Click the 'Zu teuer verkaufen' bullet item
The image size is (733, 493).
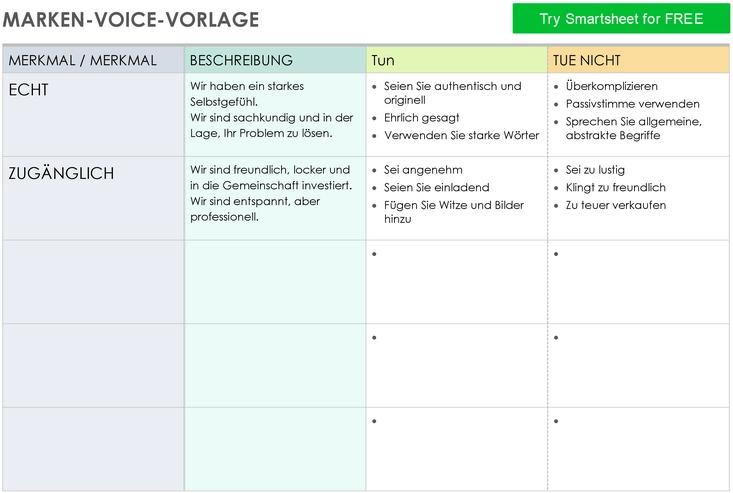point(616,205)
